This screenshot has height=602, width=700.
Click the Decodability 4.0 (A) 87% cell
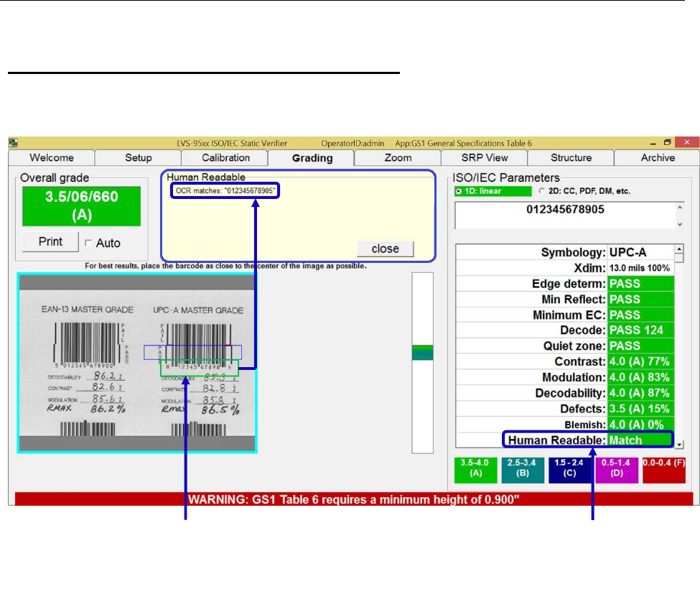coord(640,393)
